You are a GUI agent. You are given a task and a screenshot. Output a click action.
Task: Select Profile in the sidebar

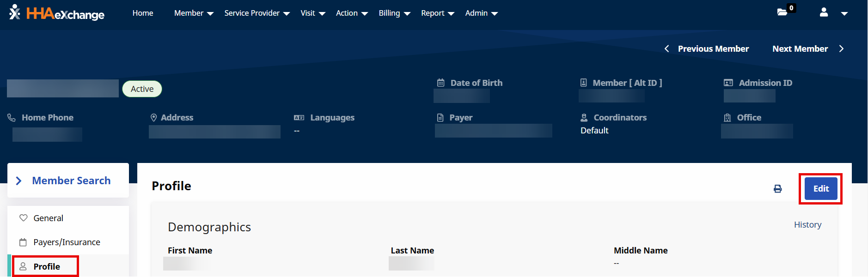point(47,267)
